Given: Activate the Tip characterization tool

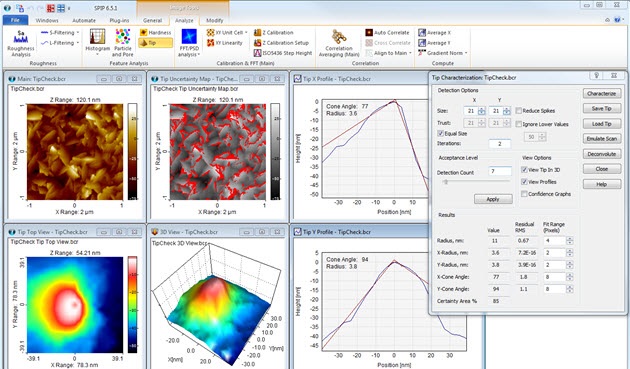Looking at the screenshot, I should coord(155,43).
